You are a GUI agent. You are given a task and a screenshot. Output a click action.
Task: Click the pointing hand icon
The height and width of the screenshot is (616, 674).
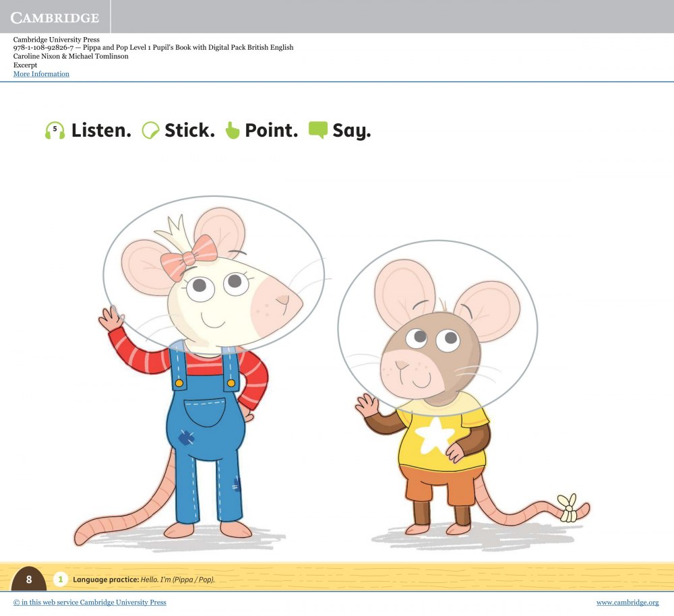click(232, 130)
